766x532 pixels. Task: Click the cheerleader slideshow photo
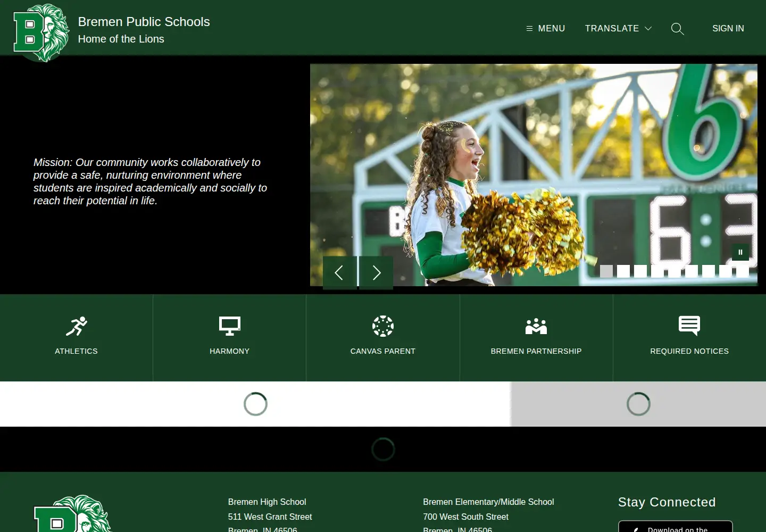[x=534, y=175]
